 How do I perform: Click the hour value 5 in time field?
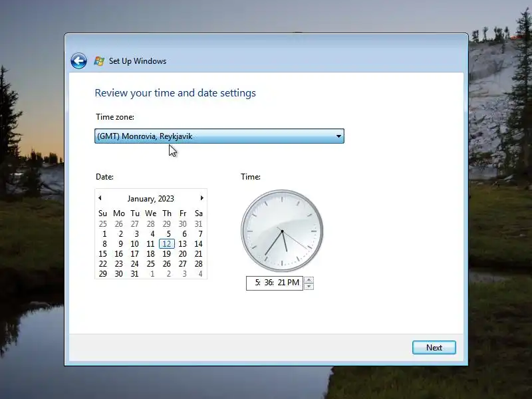pos(258,283)
